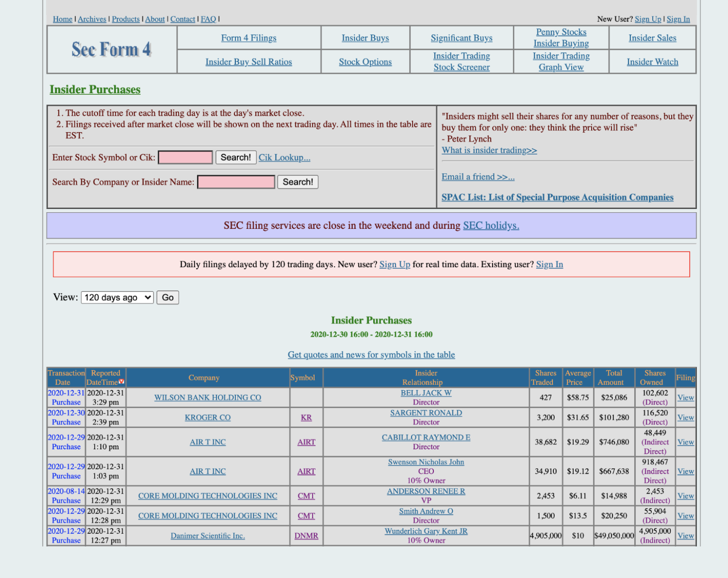Open the FAQ link
The image size is (728, 578).
click(208, 19)
